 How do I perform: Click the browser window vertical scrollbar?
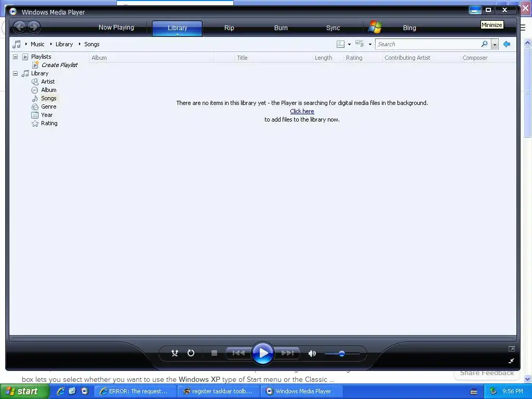pos(527,91)
